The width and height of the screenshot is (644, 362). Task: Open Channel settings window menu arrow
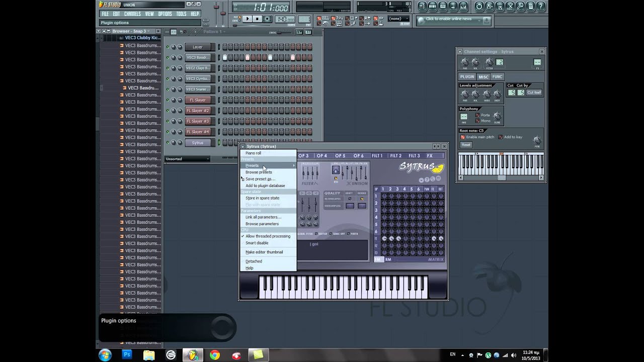460,52
